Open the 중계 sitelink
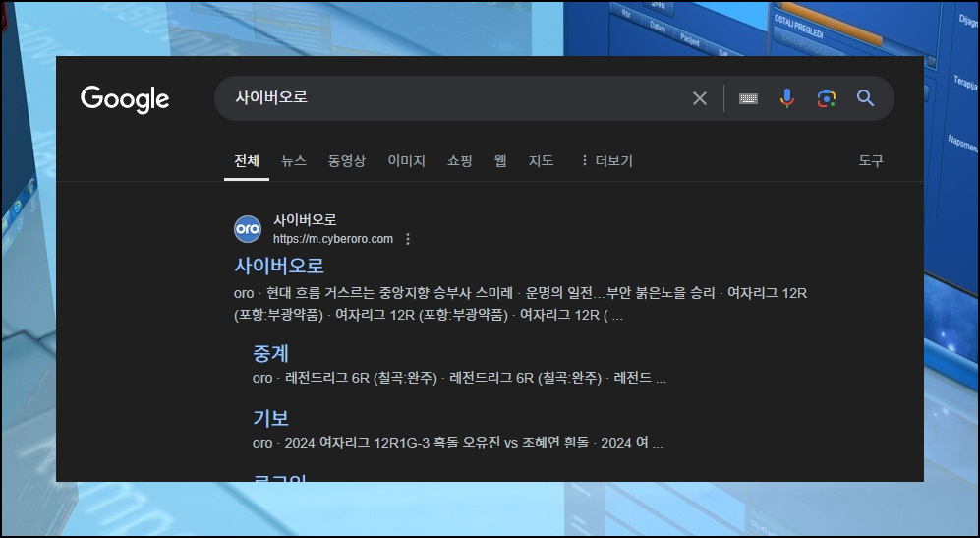This screenshot has width=980, height=538. (270, 353)
